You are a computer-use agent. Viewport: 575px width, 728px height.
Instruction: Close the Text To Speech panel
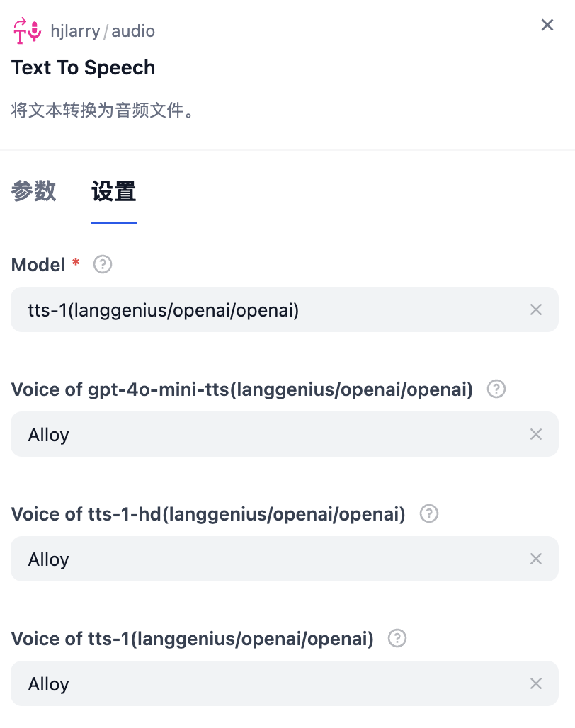pos(547,25)
